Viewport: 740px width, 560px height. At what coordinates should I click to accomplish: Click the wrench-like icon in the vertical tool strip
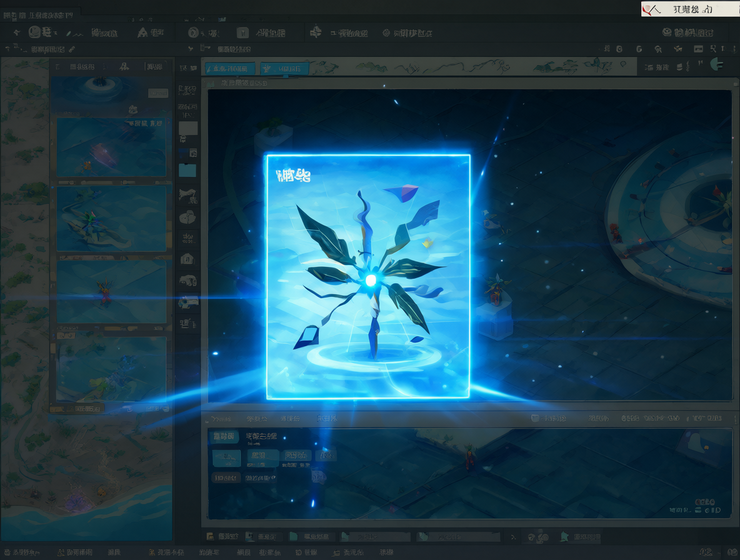(x=188, y=195)
